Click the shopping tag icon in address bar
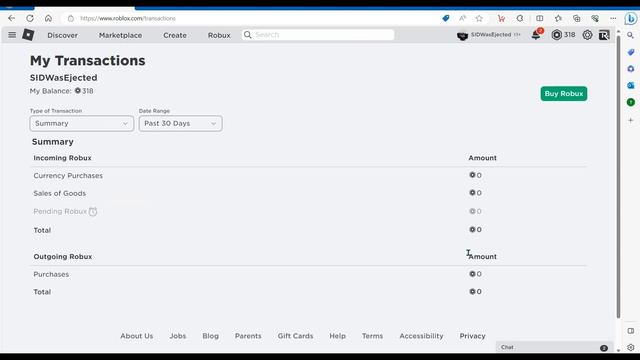Image resolution: width=640 pixels, height=360 pixels. (446, 18)
